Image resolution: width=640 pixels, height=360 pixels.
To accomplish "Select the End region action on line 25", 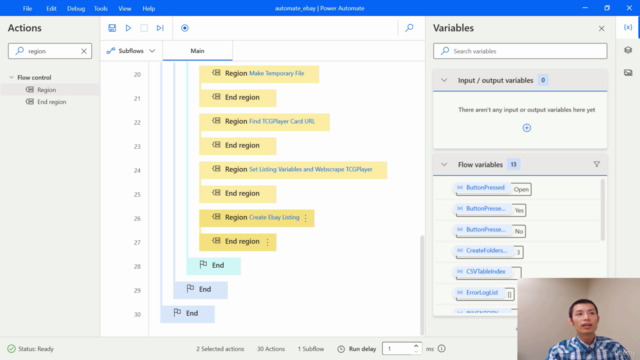I will click(238, 194).
